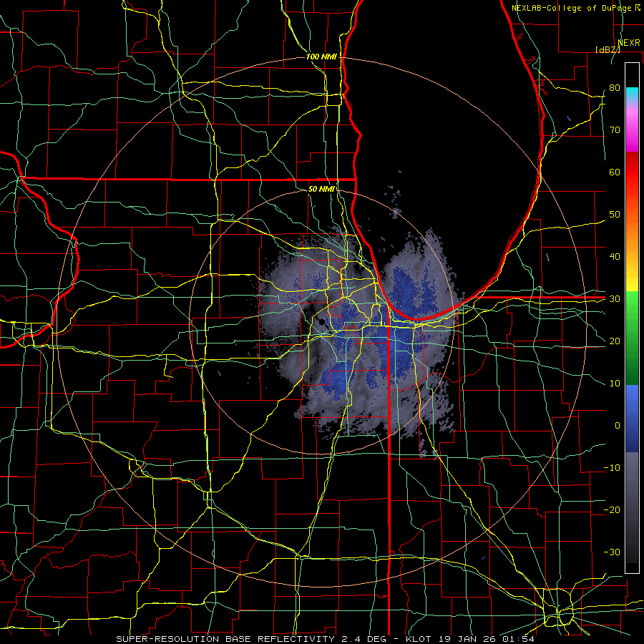Click the 50 NMI range ring label
This screenshot has height=644, width=644.
point(321,189)
